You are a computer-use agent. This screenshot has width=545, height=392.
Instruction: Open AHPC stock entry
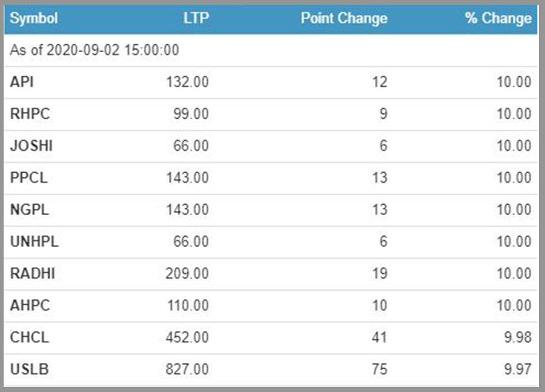coord(30,306)
